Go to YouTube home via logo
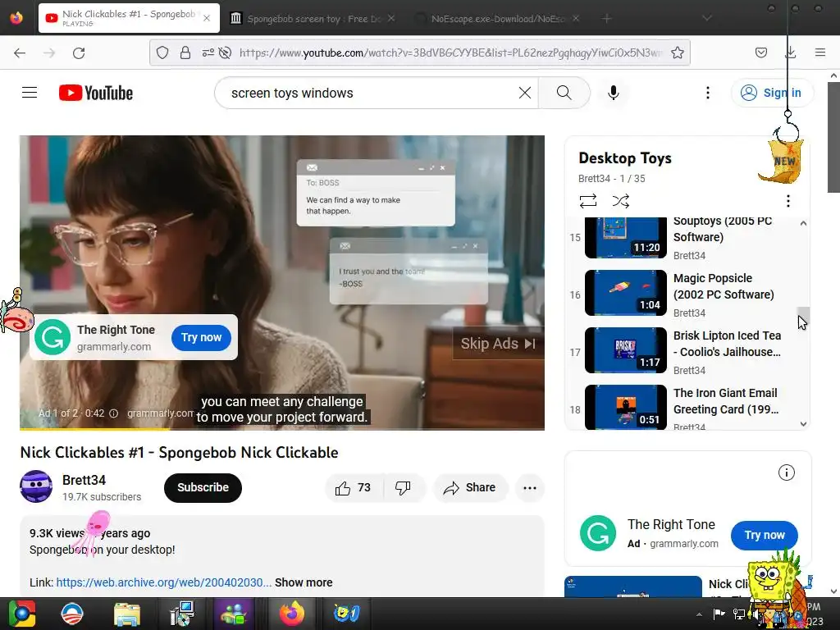The image size is (840, 630). (96, 93)
